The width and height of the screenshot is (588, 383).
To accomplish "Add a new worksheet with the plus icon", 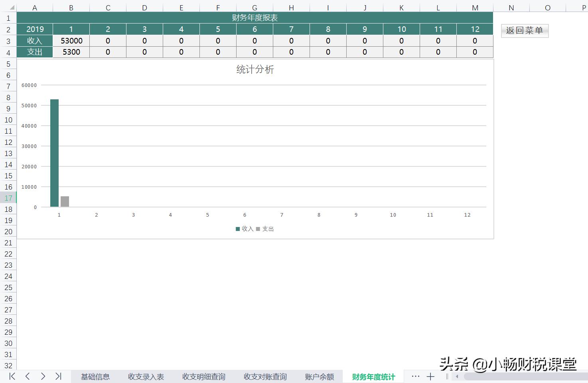I will click(x=430, y=376).
